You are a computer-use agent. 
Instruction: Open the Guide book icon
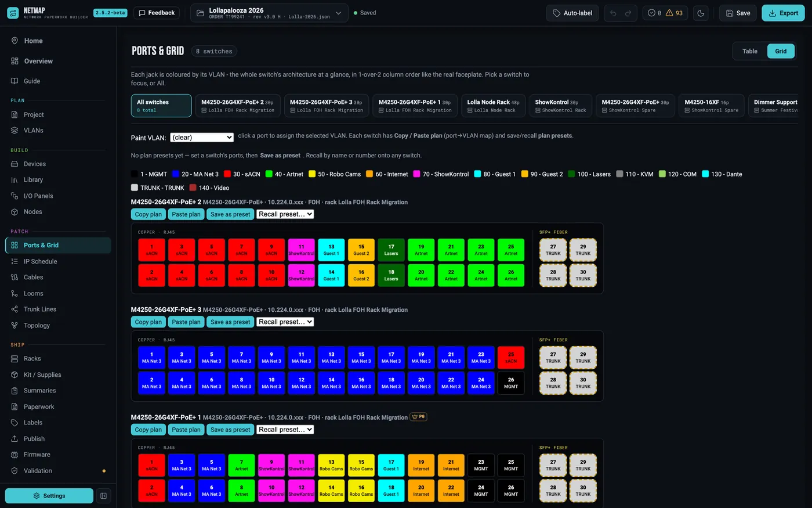[14, 81]
